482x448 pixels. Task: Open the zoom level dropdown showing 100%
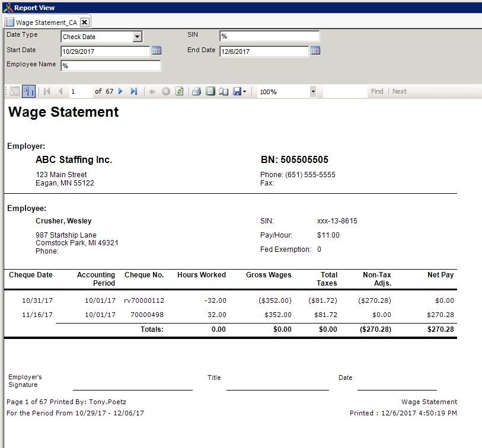click(x=312, y=91)
